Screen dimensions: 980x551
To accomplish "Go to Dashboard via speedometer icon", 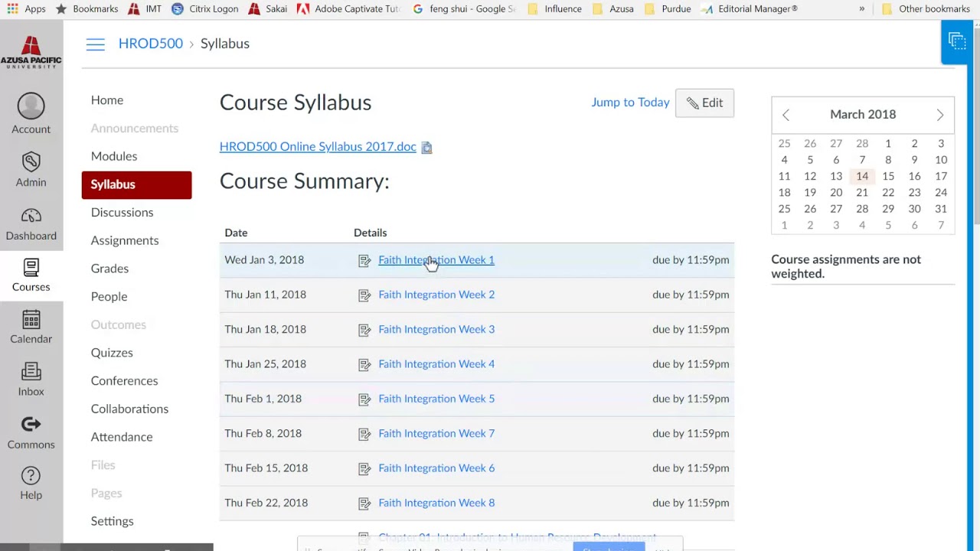I will (31, 216).
